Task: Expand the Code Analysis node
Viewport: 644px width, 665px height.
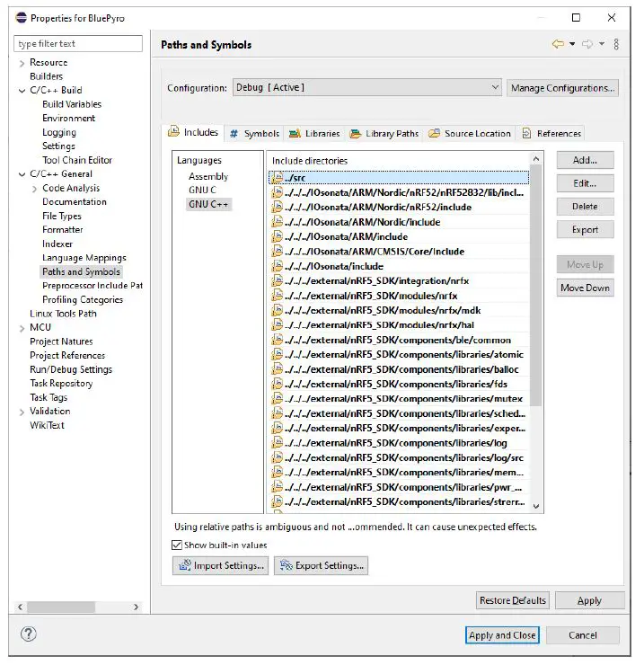Action: click(x=34, y=189)
